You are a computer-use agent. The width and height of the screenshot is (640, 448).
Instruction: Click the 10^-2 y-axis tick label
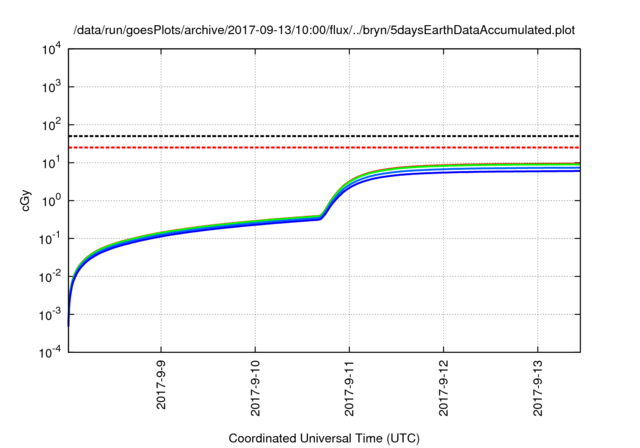[51, 277]
